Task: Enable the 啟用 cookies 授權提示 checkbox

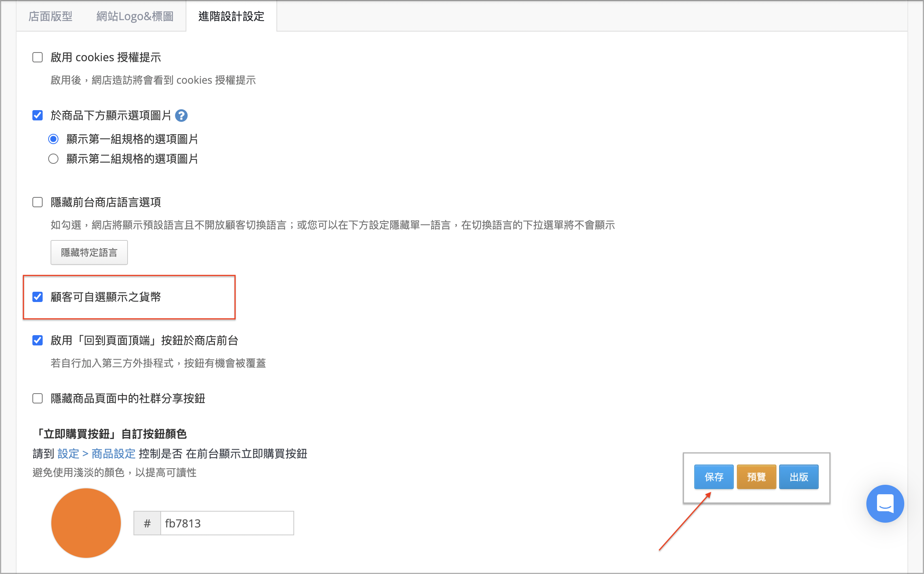Action: pyautogui.click(x=38, y=58)
